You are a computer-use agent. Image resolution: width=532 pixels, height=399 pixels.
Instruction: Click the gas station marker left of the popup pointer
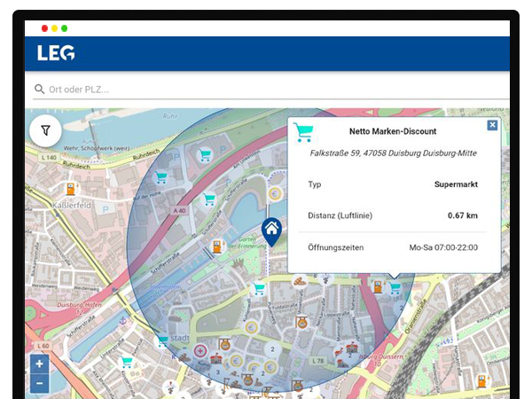click(x=377, y=286)
